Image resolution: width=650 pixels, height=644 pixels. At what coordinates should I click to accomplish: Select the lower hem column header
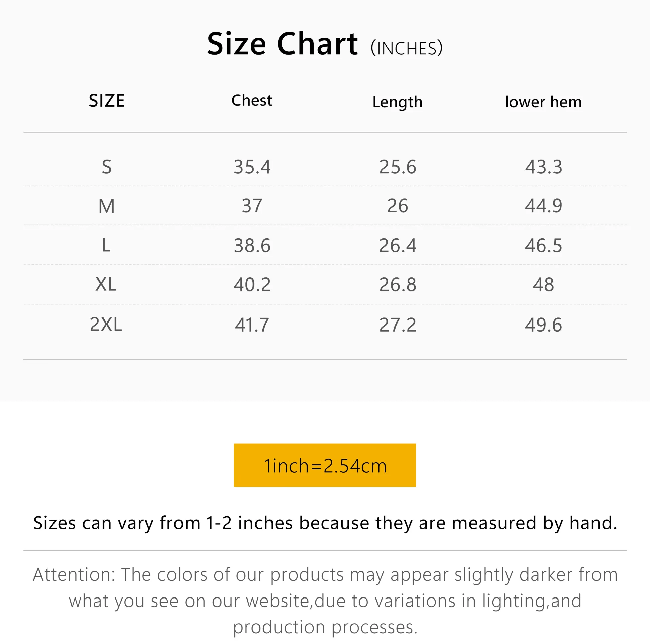click(543, 102)
